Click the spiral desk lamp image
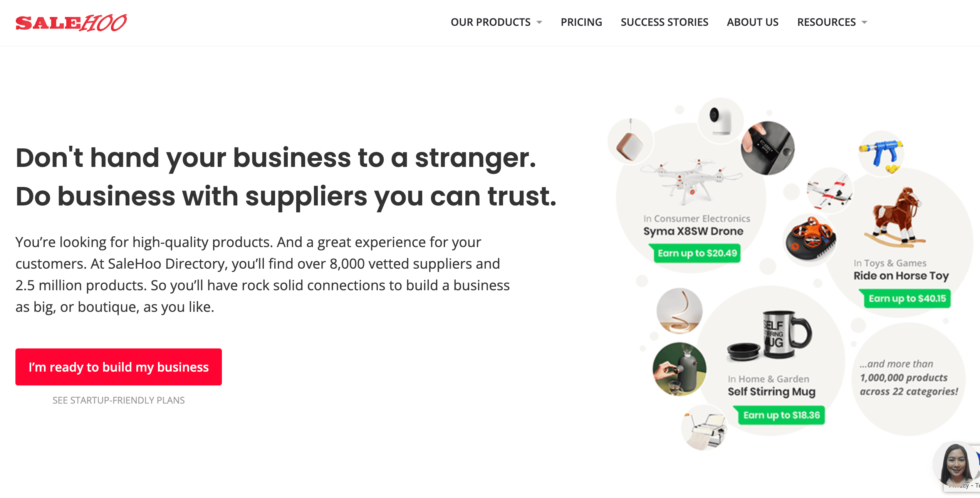The width and height of the screenshot is (980, 498). [679, 311]
